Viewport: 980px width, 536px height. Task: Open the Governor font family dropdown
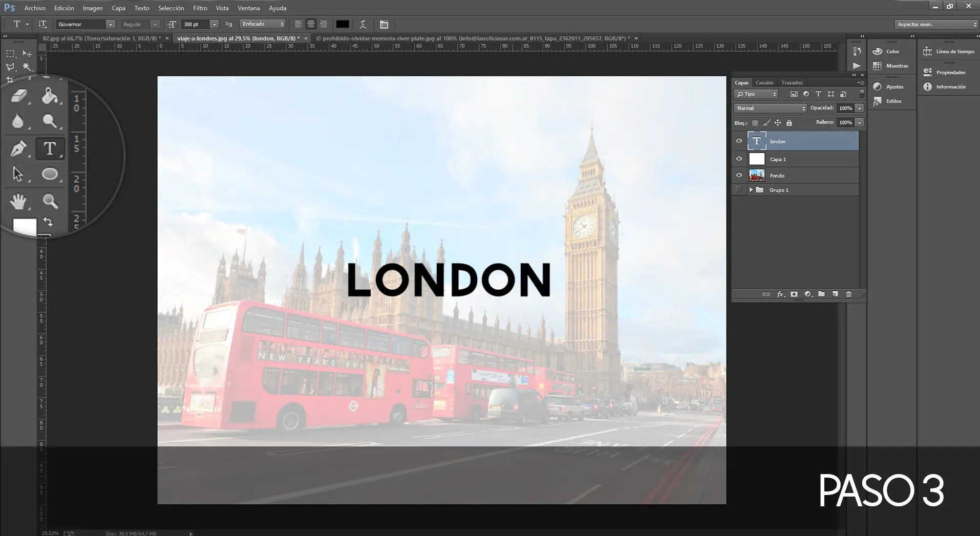[110, 24]
